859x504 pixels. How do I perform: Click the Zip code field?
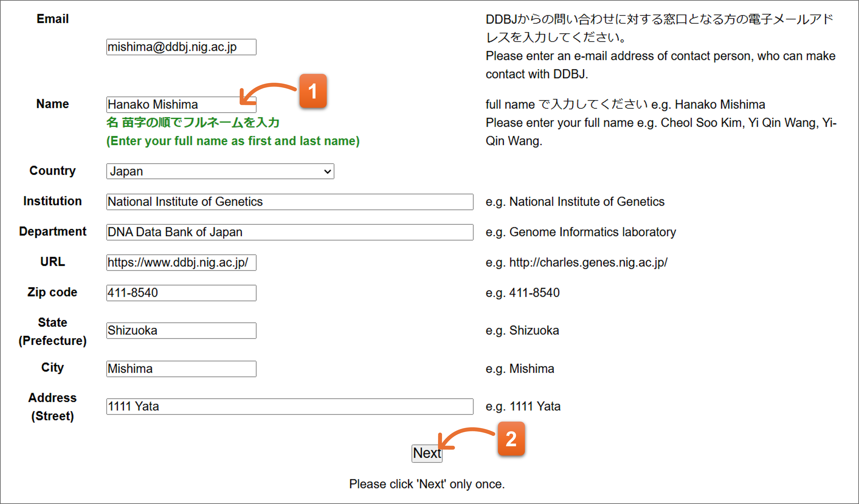point(181,293)
